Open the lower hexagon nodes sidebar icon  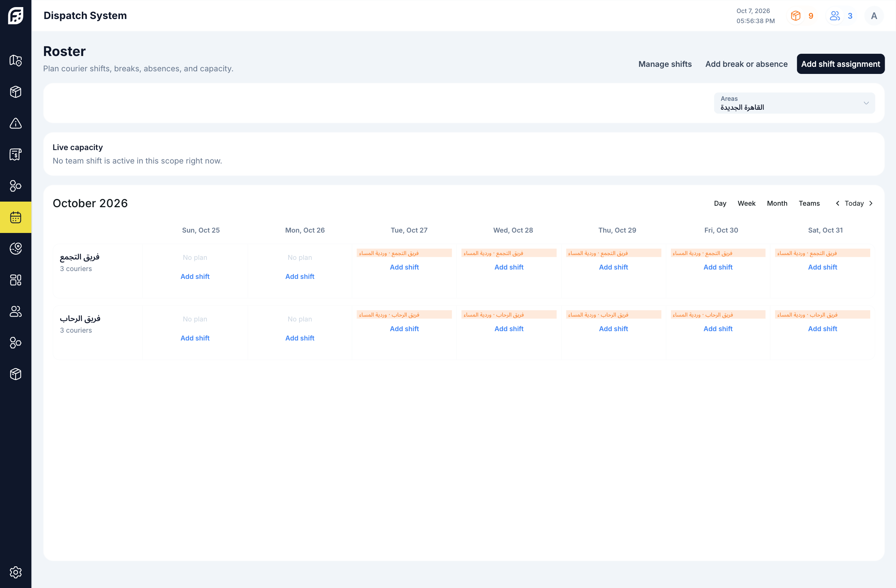pyautogui.click(x=15, y=343)
